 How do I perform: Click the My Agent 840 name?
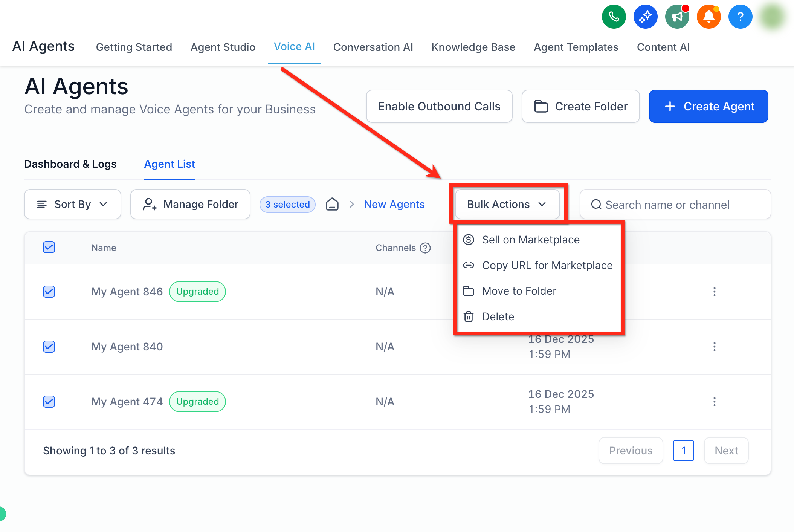point(127,347)
